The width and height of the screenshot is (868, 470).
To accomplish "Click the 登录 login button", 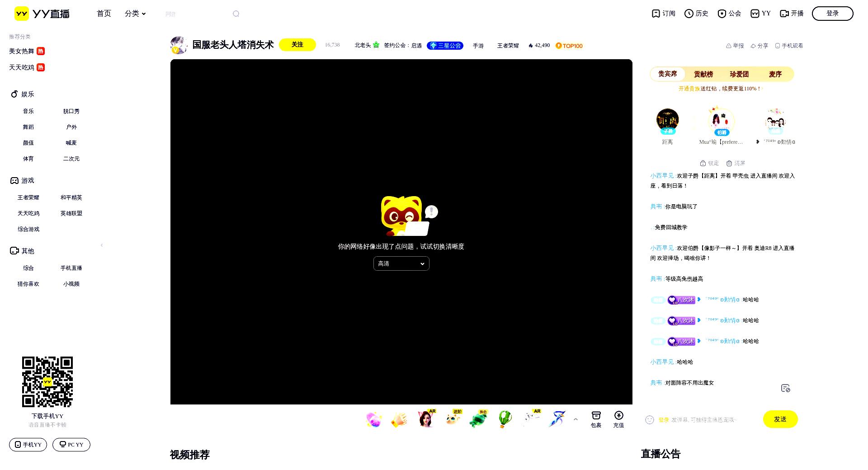I will (833, 14).
